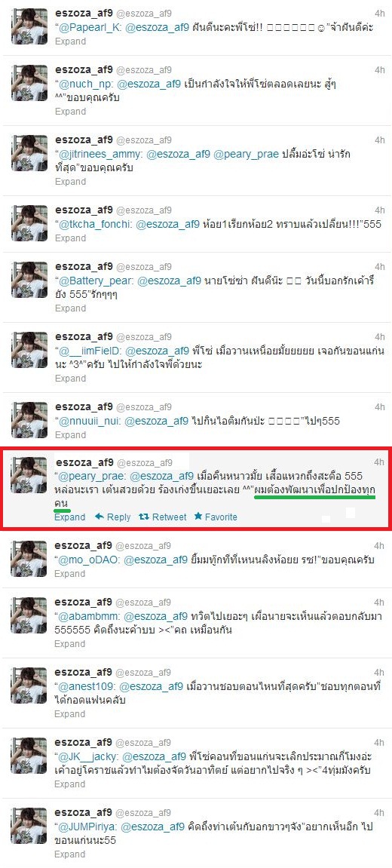The width and height of the screenshot is (392, 868).
Task: Click the Reply arrow icon in highlighted tweet
Action: pos(100,517)
